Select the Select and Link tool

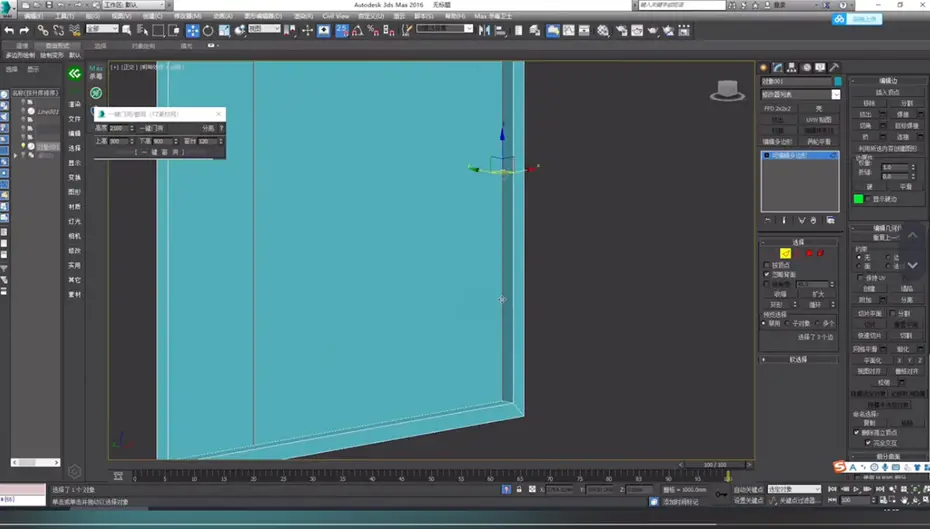(x=43, y=30)
